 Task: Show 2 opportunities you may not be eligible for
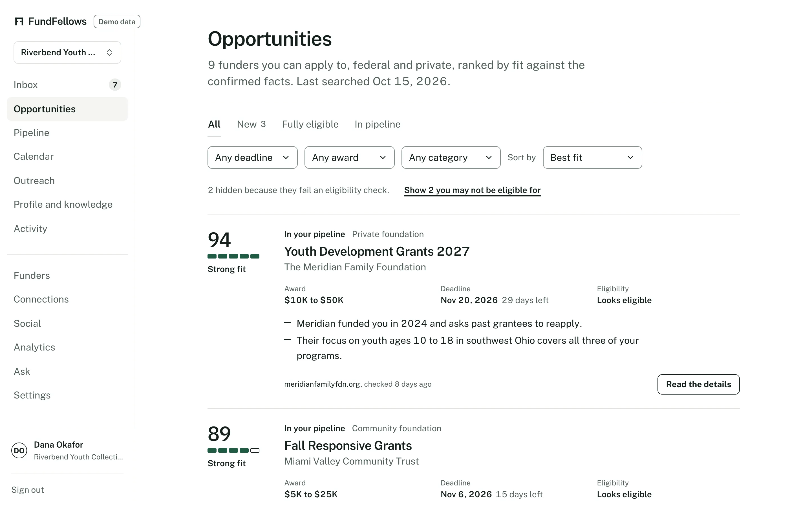[x=472, y=190]
